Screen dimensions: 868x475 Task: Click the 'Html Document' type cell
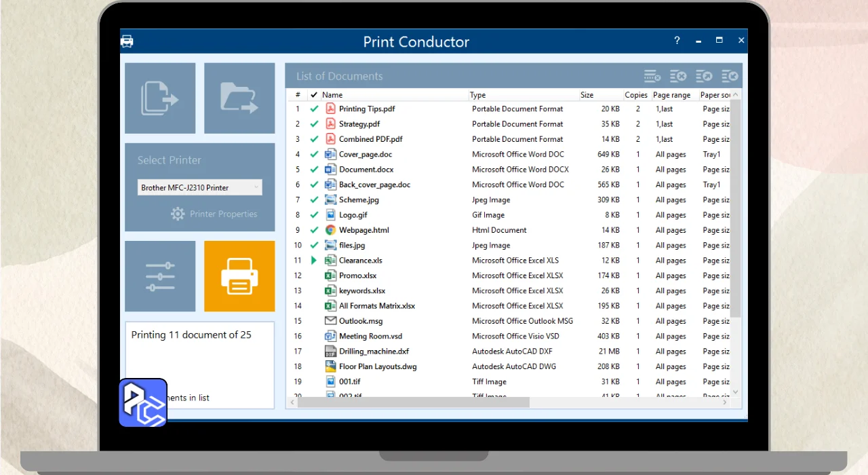tap(499, 230)
